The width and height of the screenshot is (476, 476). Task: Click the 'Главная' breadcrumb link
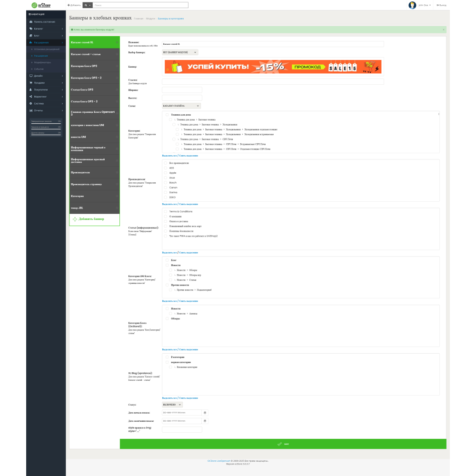139,19
